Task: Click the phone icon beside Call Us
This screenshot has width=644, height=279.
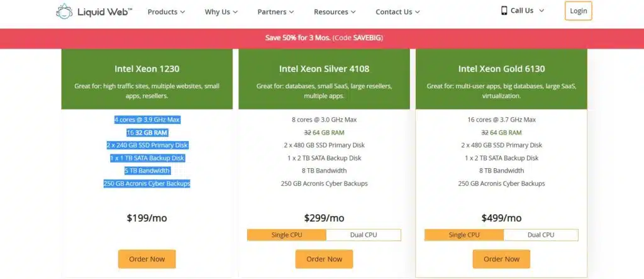Action: [504, 10]
